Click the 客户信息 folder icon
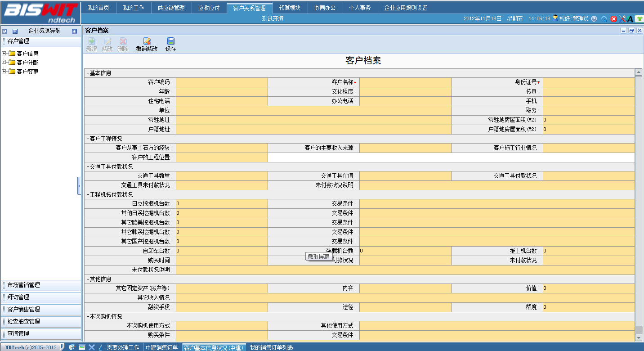This screenshot has height=351, width=644. (12, 54)
